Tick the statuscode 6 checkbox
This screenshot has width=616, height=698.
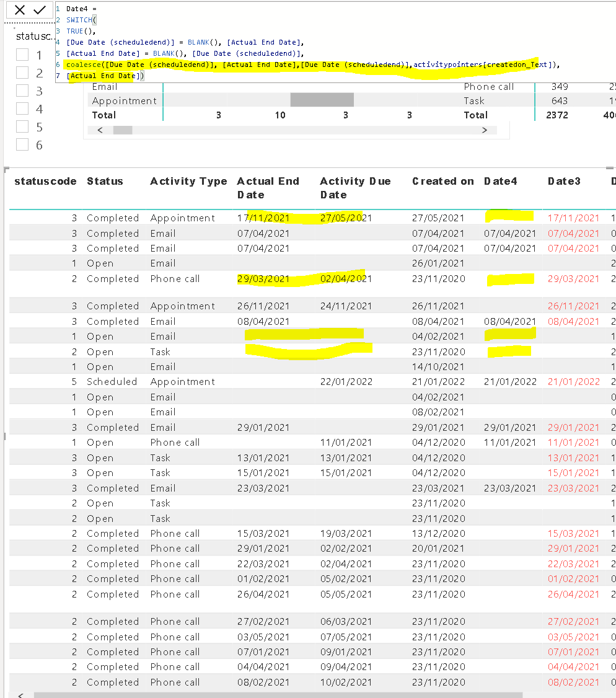pyautogui.click(x=22, y=144)
